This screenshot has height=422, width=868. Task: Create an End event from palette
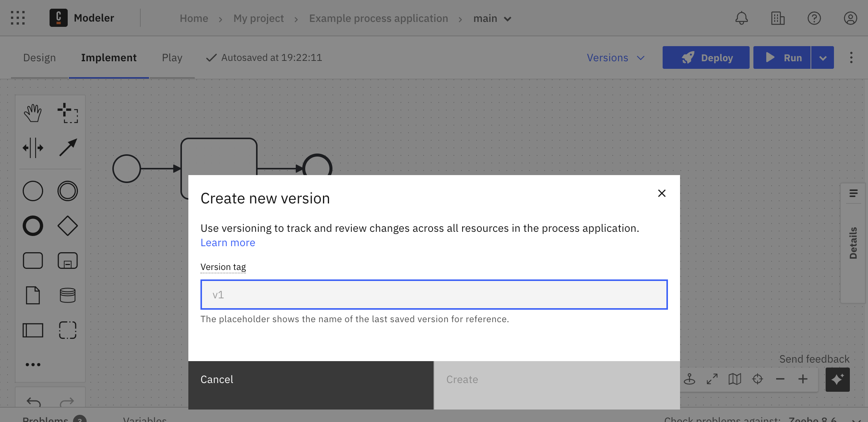(33, 226)
